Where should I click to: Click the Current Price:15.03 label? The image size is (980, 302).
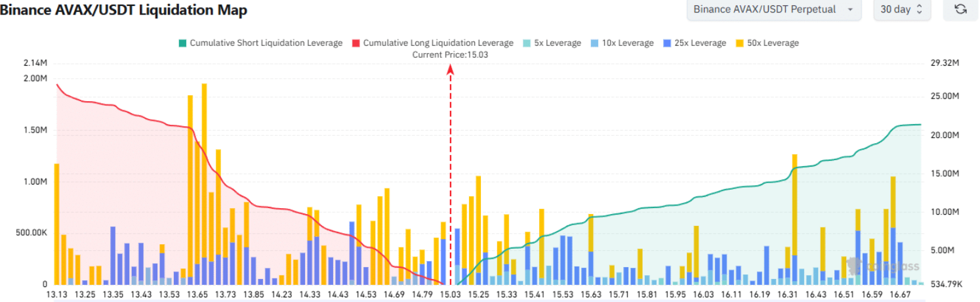(450, 55)
